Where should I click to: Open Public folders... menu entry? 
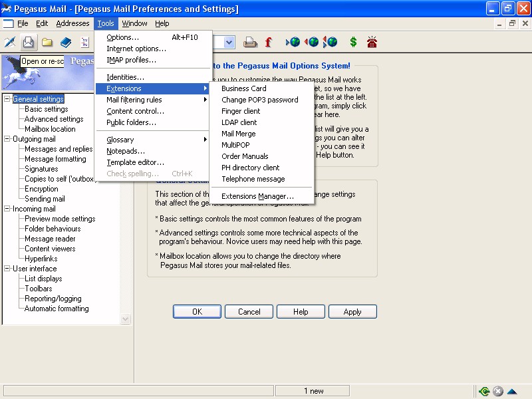point(154,122)
